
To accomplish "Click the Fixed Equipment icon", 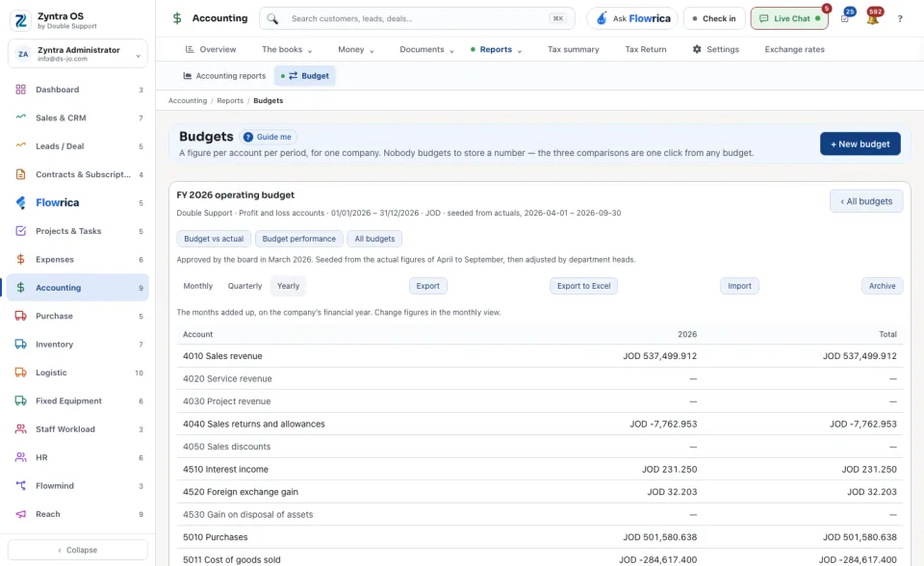I will (20, 400).
